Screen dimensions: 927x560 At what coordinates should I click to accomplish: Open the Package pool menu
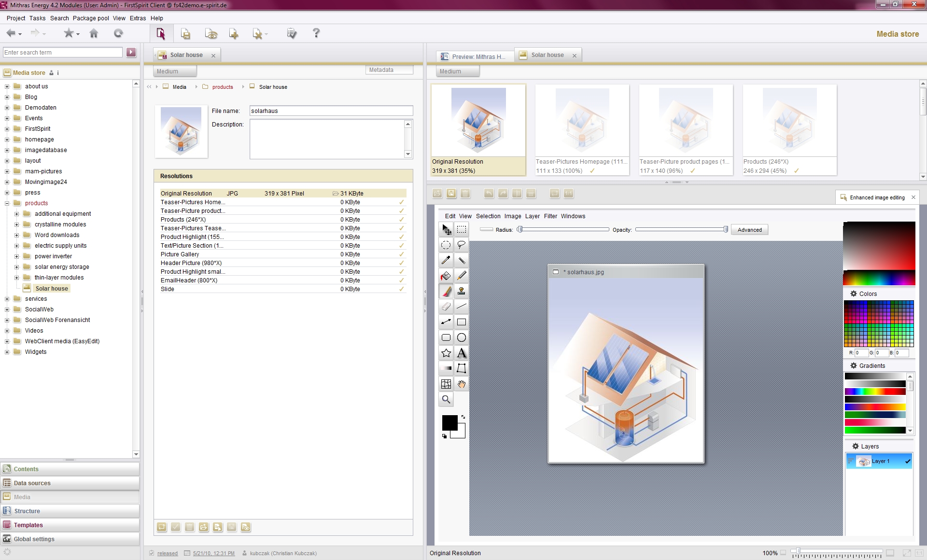[x=91, y=18]
